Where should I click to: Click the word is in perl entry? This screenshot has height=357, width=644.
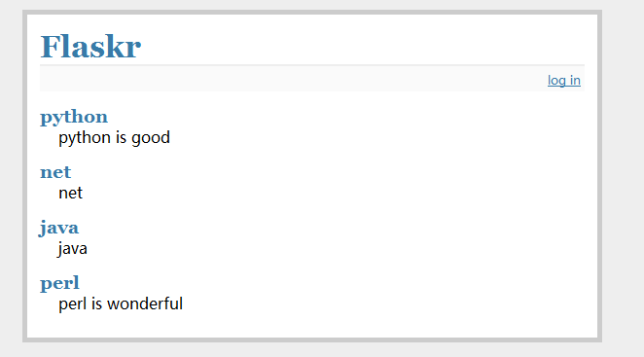click(96, 304)
